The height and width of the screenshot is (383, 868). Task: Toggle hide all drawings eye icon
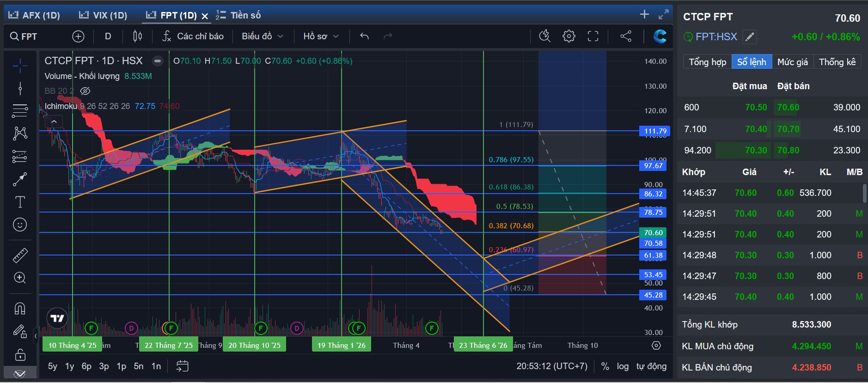coord(20,373)
